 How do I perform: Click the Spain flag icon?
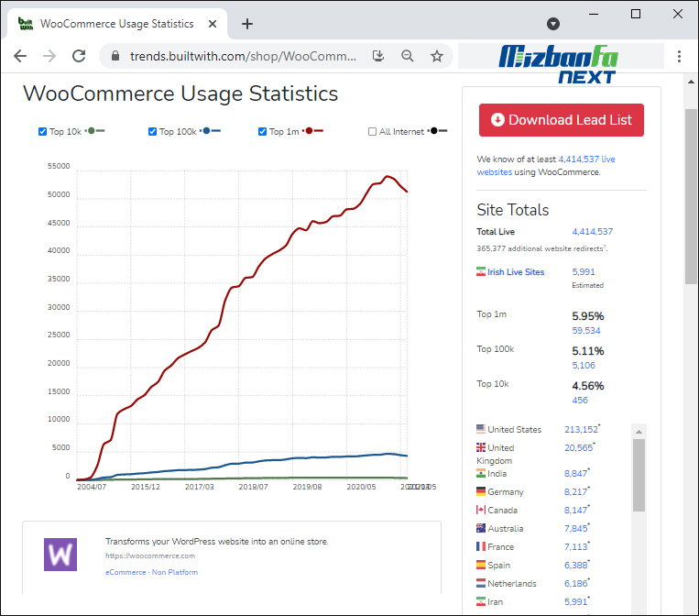[x=481, y=565]
